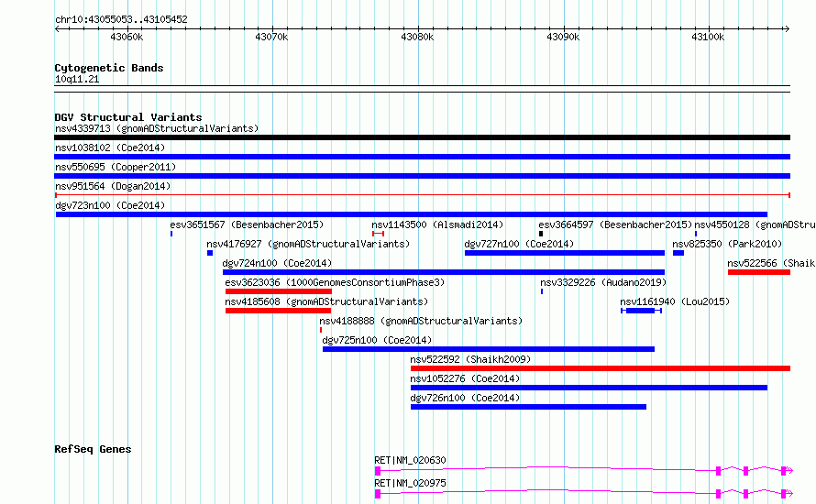This screenshot has width=816, height=504.
Task: Open the RefSeq Genes track title
Action: coord(93,449)
